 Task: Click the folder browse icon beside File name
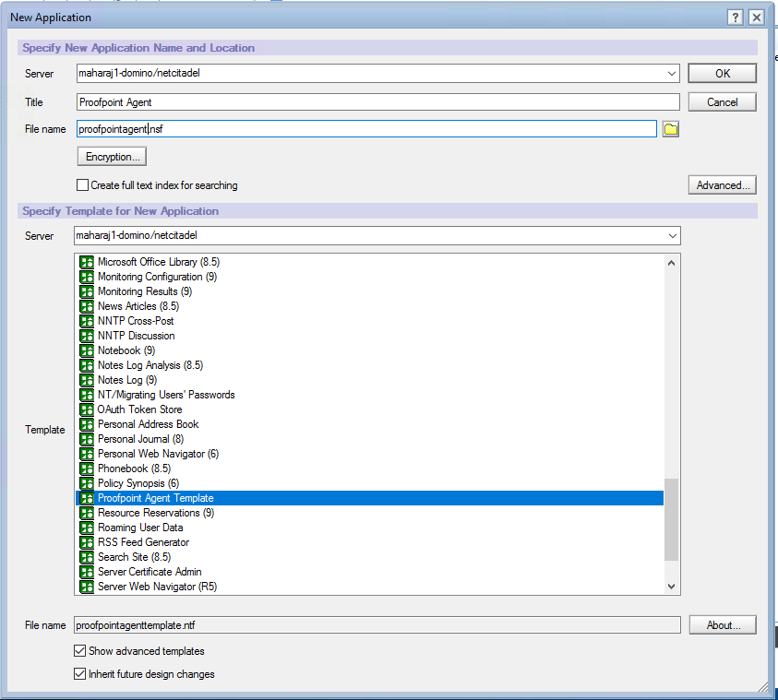[670, 129]
